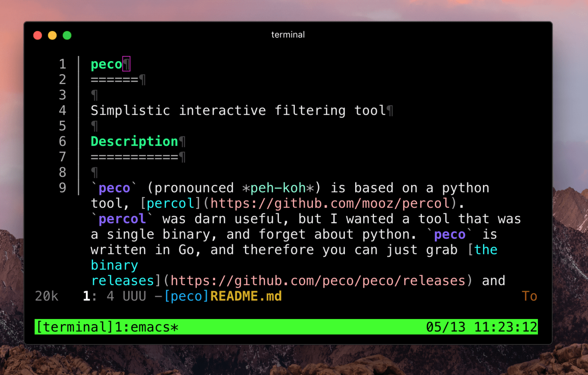Select the 1:emacs* window in tmux bar
Screen dimensions: 588x375
pos(146,327)
